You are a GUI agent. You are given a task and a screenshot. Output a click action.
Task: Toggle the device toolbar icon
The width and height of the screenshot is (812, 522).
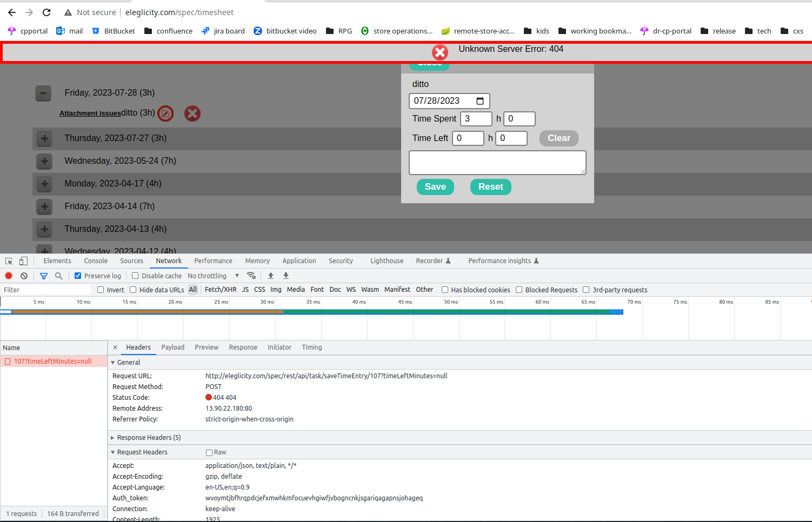point(23,261)
